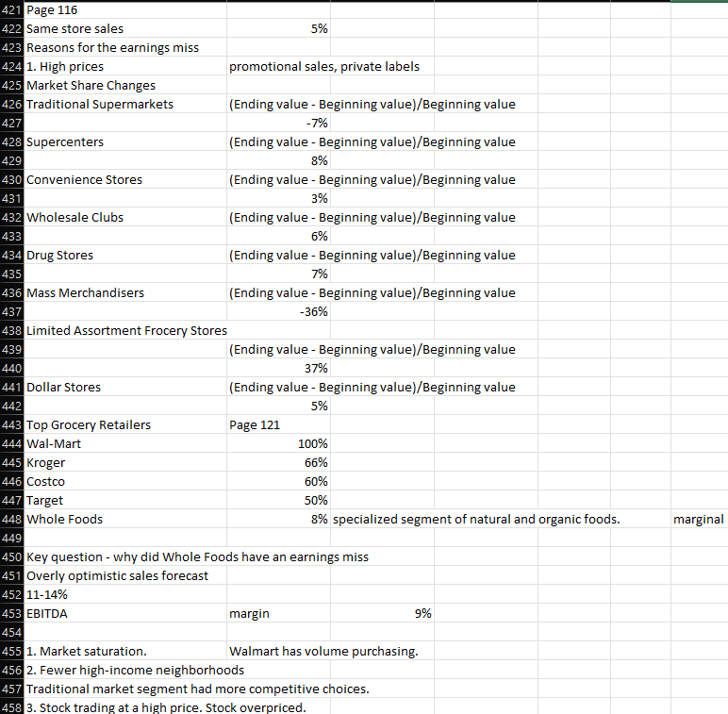Click the 'marginal' cell
The width and height of the screenshot is (728, 714).
point(698,519)
